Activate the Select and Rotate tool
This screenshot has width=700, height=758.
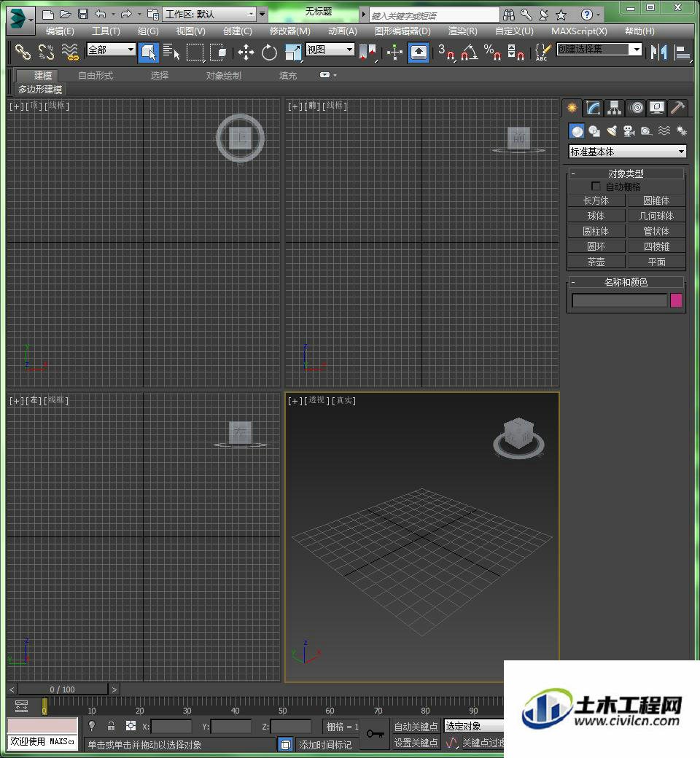pyautogui.click(x=269, y=52)
